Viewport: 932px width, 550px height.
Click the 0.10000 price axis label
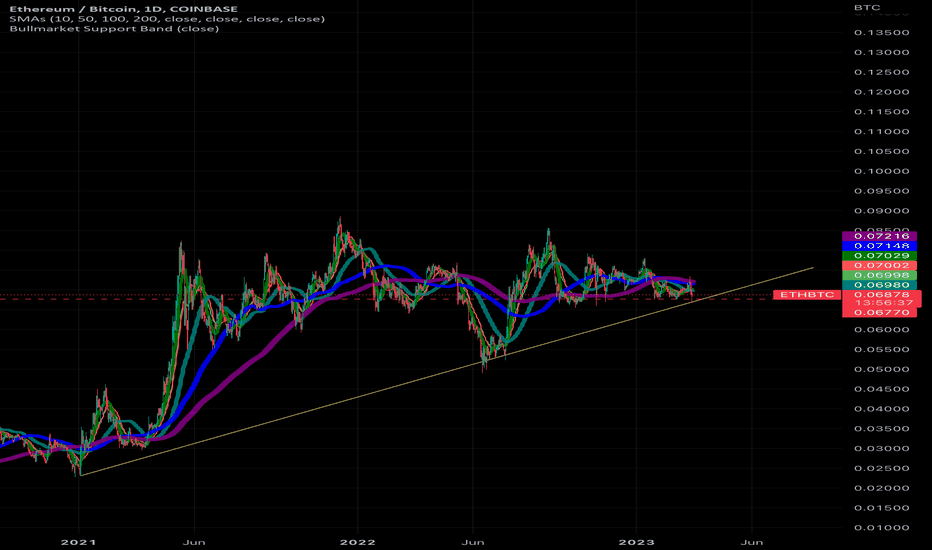[x=881, y=171]
